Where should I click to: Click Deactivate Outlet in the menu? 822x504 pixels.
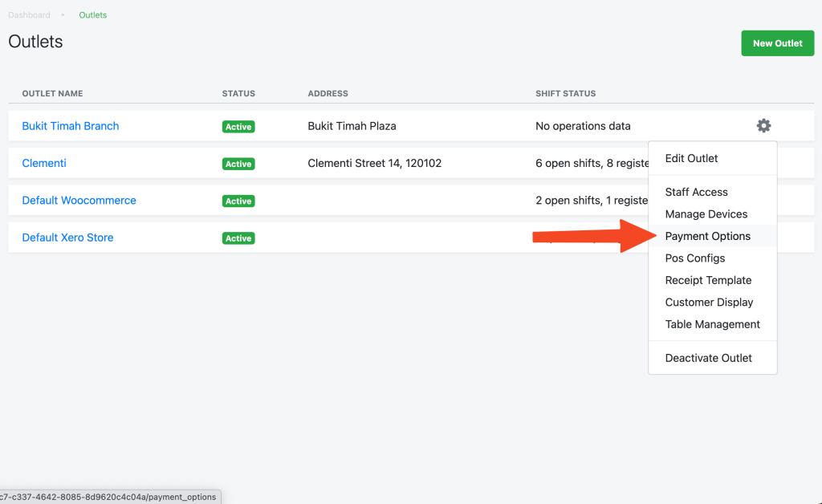(708, 358)
